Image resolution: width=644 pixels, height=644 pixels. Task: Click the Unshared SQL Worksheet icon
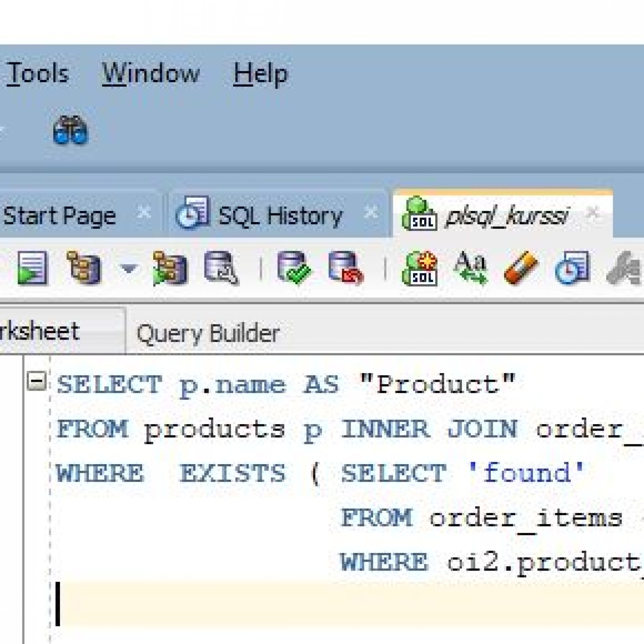(x=419, y=269)
